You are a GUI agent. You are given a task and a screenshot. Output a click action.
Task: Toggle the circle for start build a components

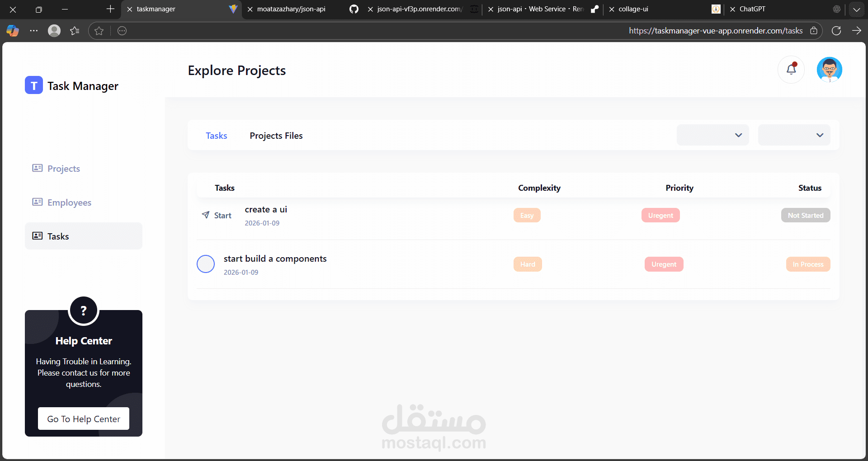pyautogui.click(x=206, y=264)
